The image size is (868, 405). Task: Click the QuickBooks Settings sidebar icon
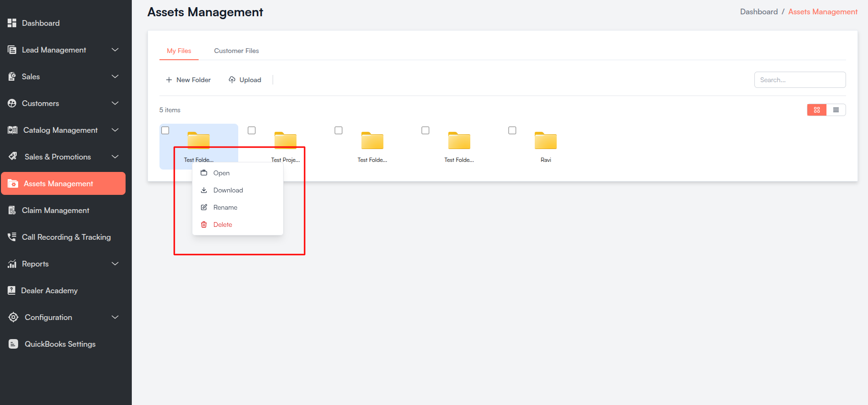(x=13, y=344)
